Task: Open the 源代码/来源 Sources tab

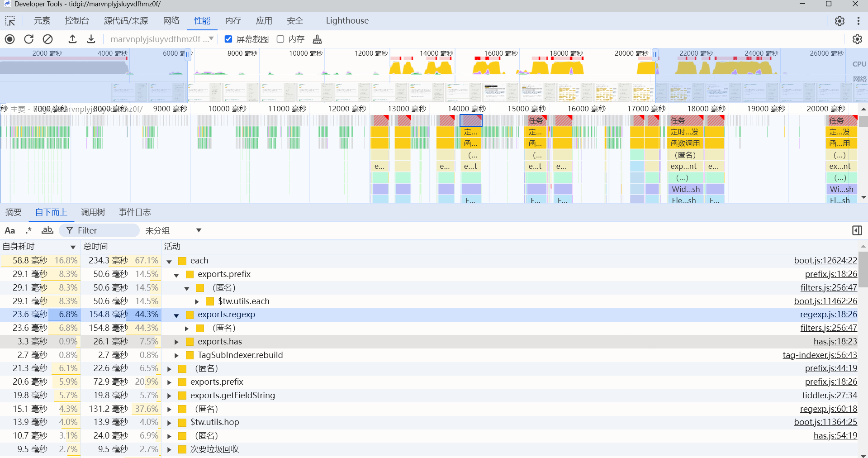Action: (126, 21)
